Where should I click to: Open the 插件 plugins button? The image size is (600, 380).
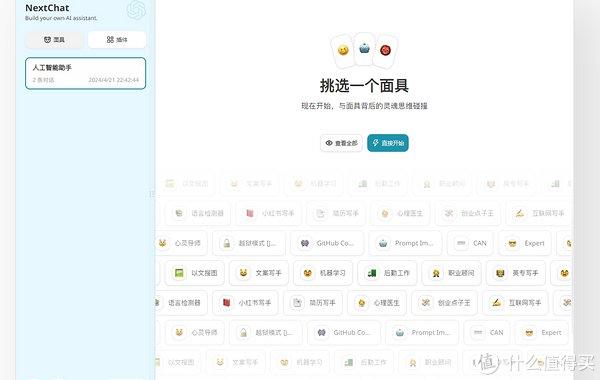point(117,40)
